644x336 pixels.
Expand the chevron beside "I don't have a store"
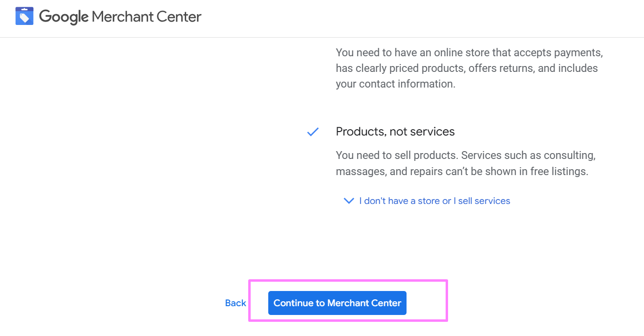point(349,201)
